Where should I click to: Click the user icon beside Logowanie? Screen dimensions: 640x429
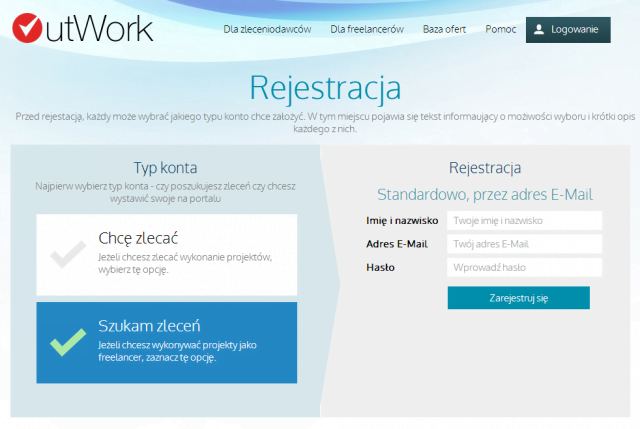coord(539,30)
